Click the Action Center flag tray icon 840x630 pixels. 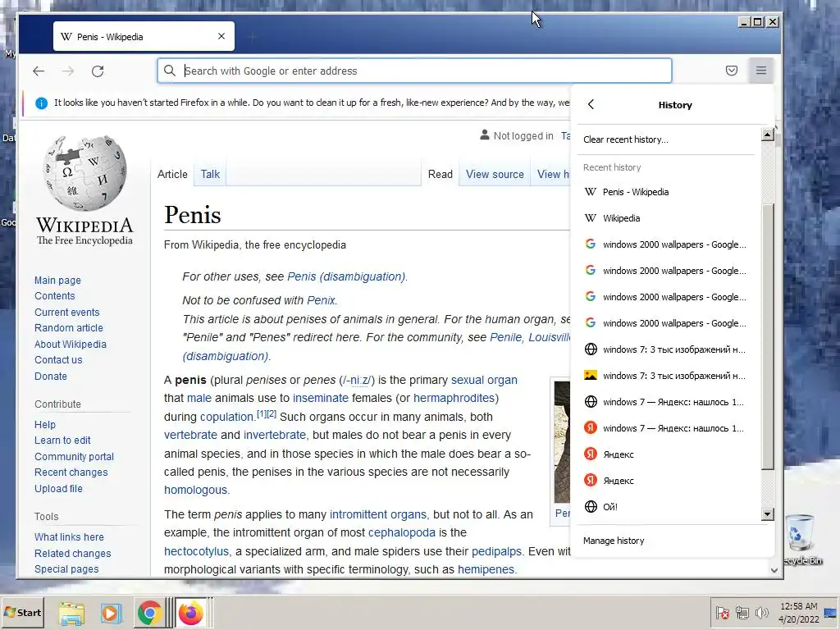722,612
